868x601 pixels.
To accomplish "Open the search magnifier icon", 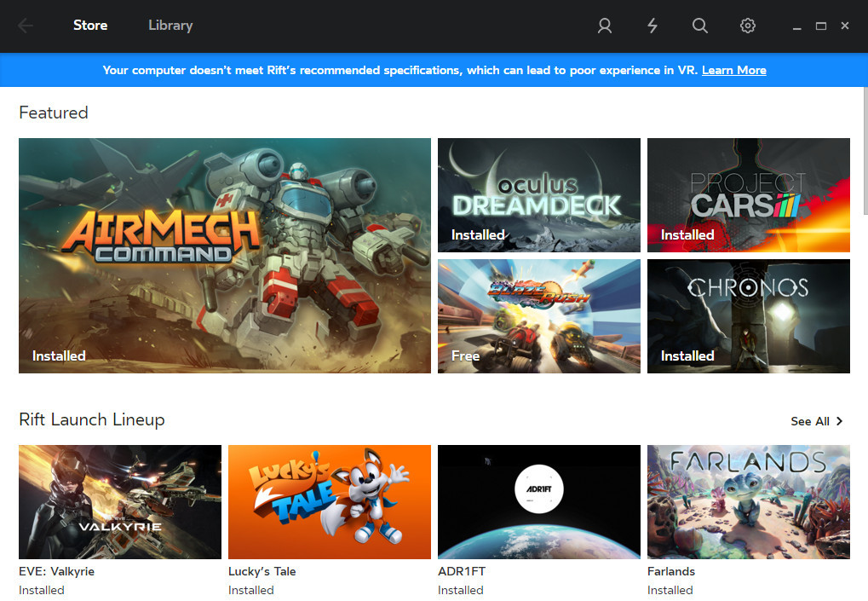I will pyautogui.click(x=700, y=26).
